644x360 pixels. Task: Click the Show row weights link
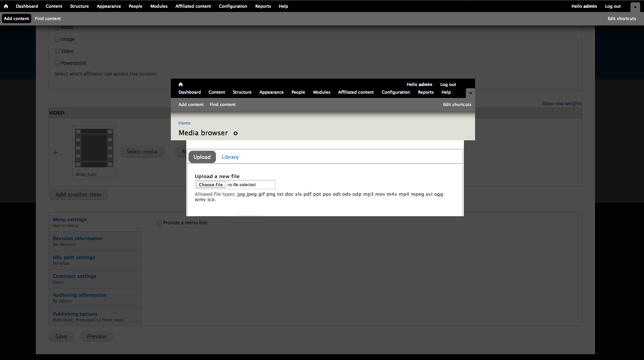pos(561,103)
